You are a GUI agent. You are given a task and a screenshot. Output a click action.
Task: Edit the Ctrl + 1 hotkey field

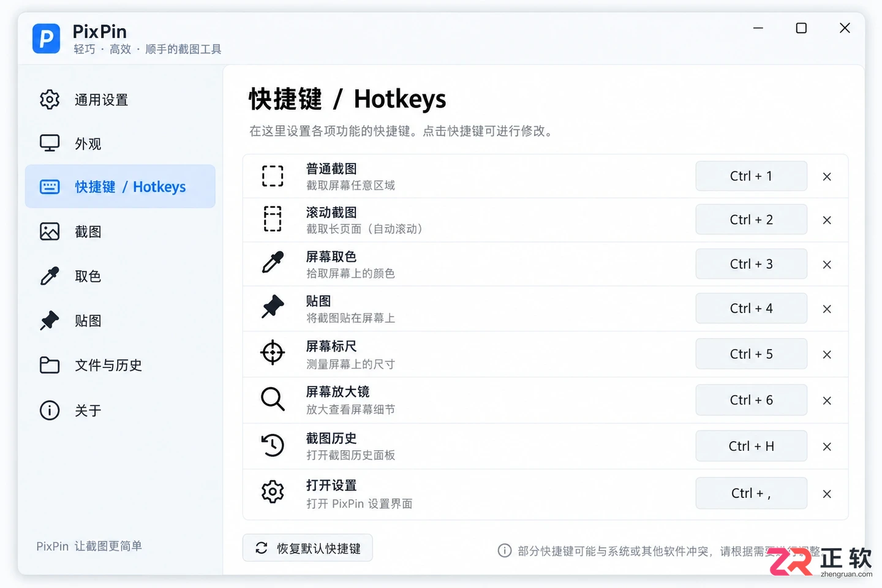pyautogui.click(x=751, y=176)
